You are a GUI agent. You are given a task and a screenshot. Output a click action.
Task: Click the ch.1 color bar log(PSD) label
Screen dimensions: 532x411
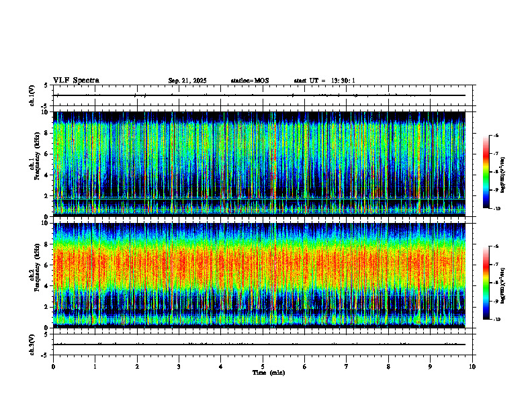tap(503, 175)
